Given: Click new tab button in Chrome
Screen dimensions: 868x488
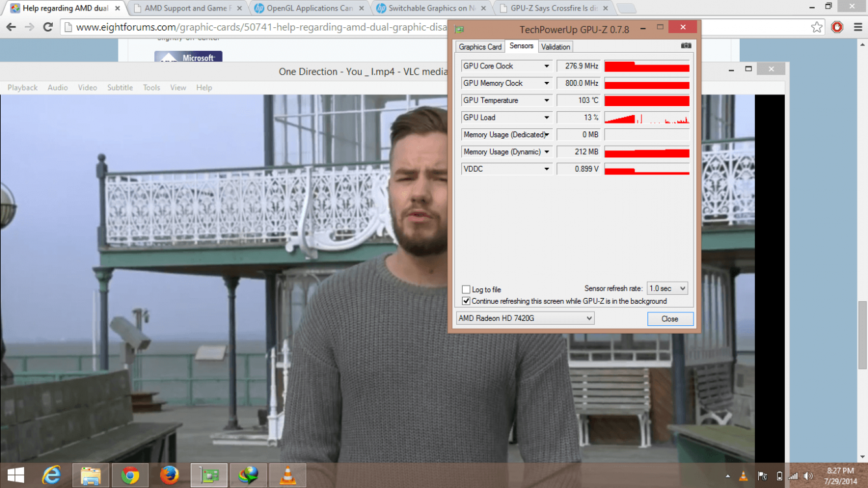Looking at the screenshot, I should pos(626,8).
